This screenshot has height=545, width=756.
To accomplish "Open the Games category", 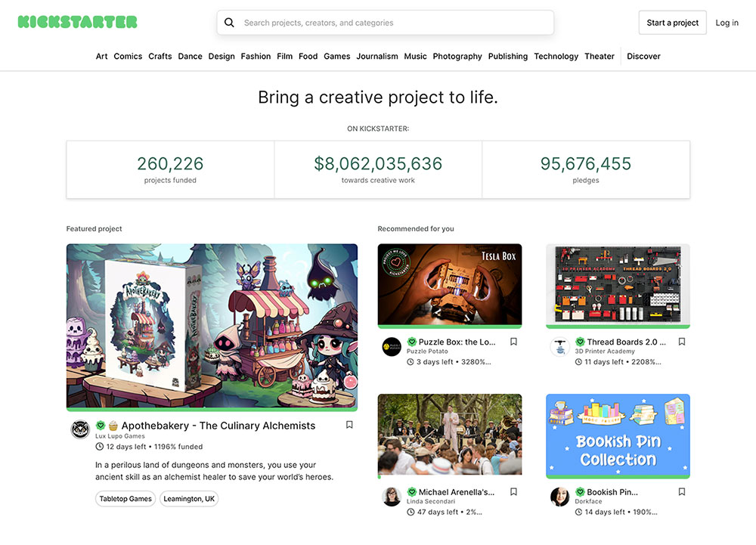I will (337, 57).
